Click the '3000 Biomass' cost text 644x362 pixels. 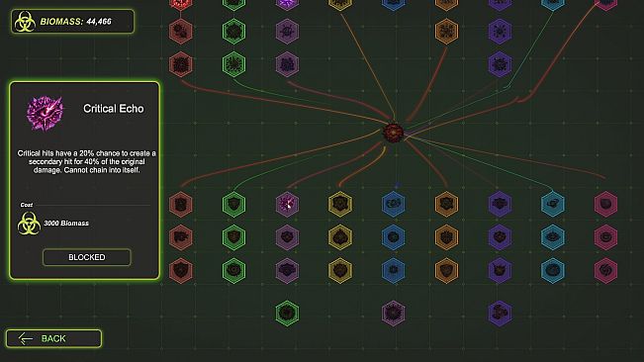[x=66, y=224]
